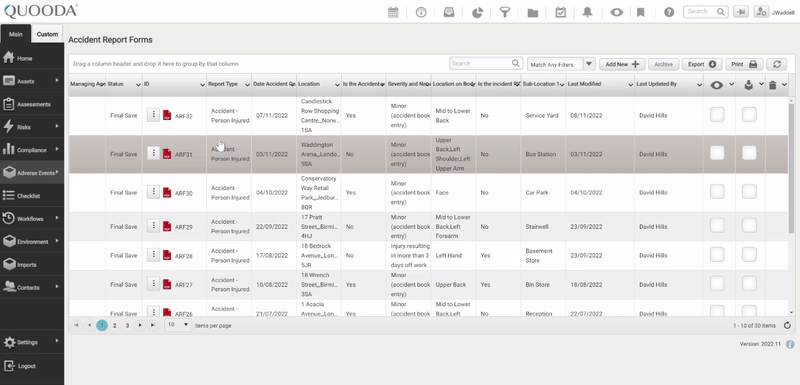Open the notifications bell icon
This screenshot has width=800, height=385.
588,12
